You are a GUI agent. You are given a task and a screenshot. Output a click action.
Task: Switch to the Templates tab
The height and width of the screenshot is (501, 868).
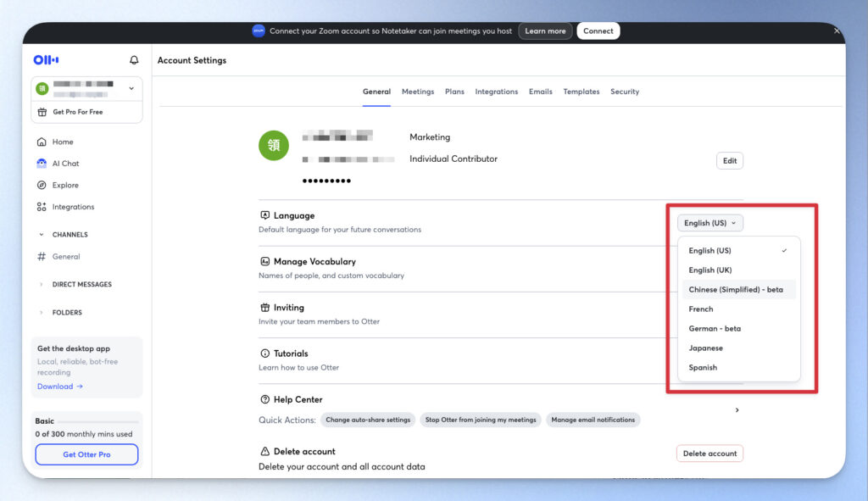click(x=581, y=92)
